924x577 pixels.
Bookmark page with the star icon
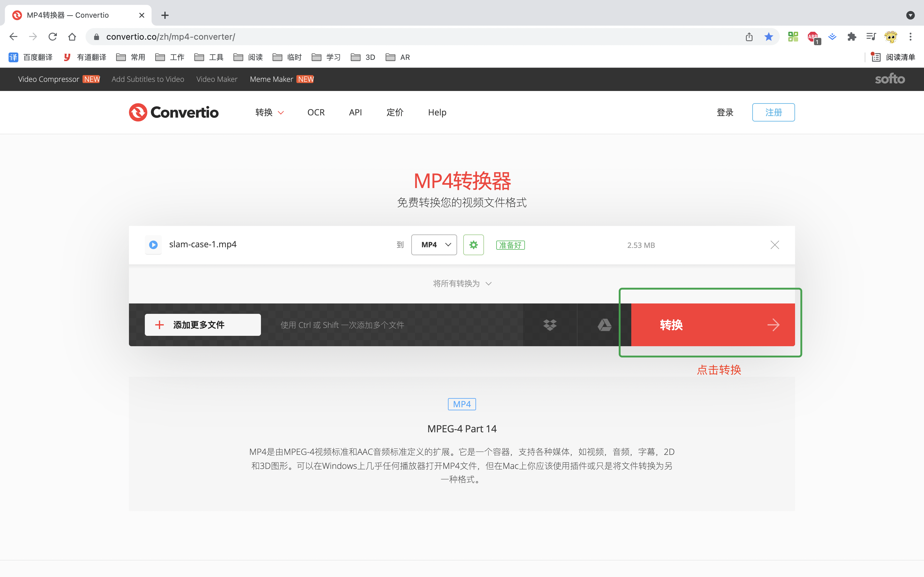click(x=768, y=37)
